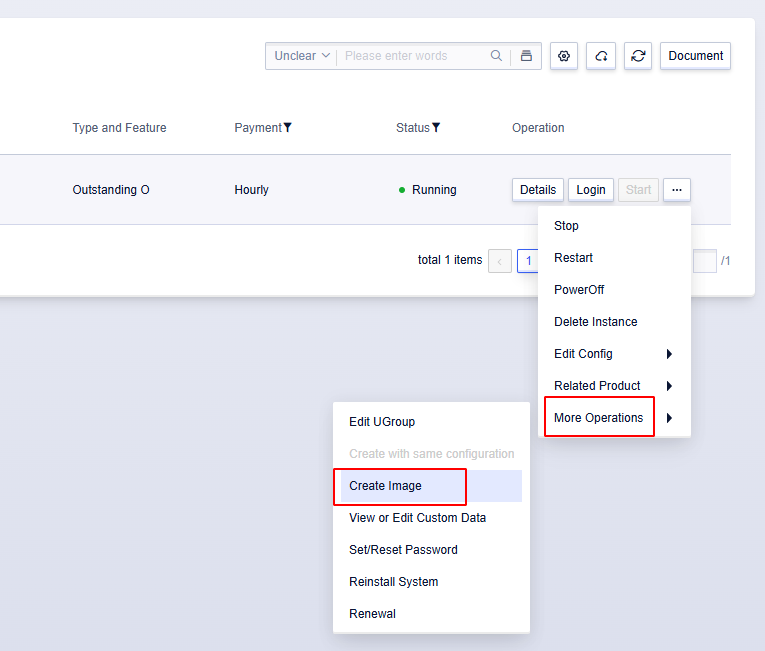
Task: Click the 'total 1 items' text
Action: tap(450, 260)
